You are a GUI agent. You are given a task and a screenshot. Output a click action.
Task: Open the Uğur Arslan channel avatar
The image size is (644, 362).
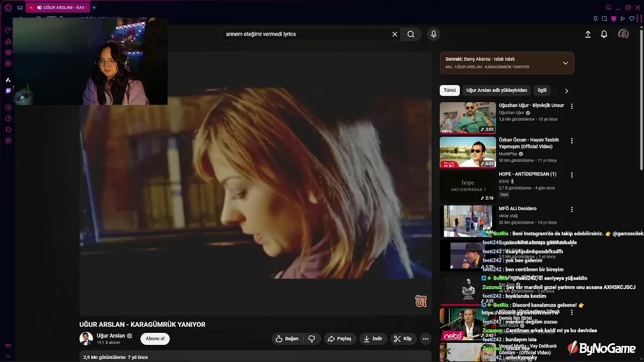86,339
